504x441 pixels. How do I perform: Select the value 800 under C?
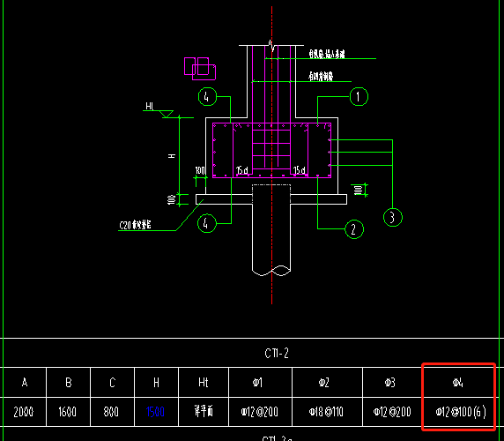[111, 412]
